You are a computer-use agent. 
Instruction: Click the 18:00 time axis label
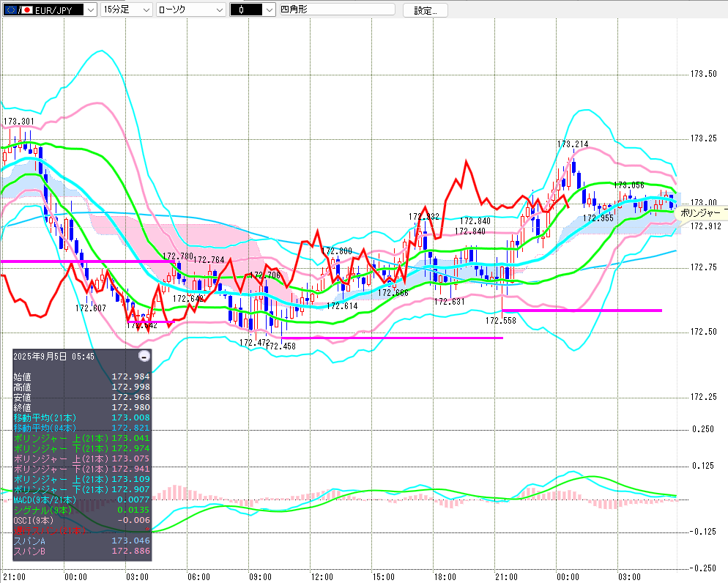445,577
